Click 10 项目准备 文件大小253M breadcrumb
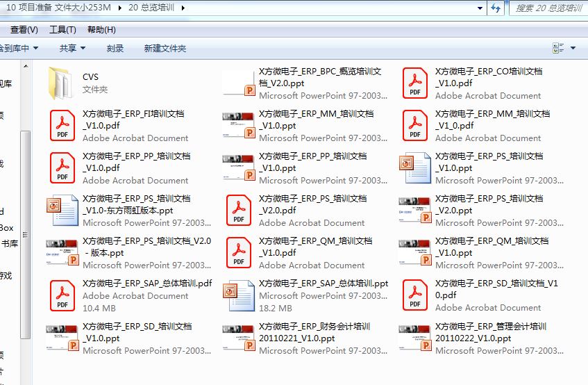This screenshot has height=385, width=588. tap(58, 8)
